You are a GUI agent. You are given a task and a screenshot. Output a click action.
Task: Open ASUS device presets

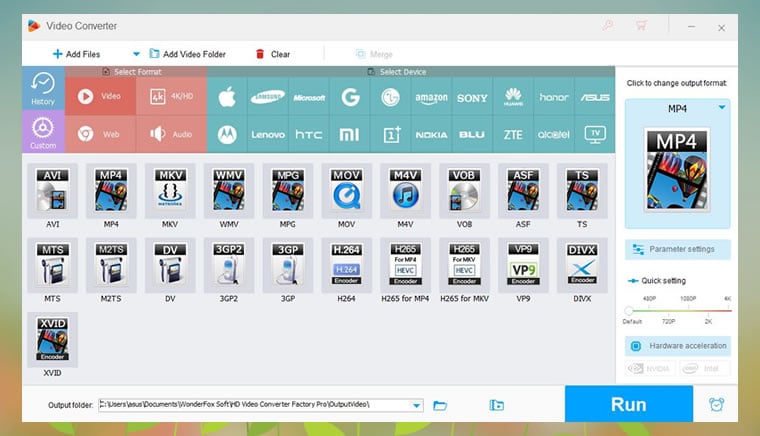pos(595,97)
